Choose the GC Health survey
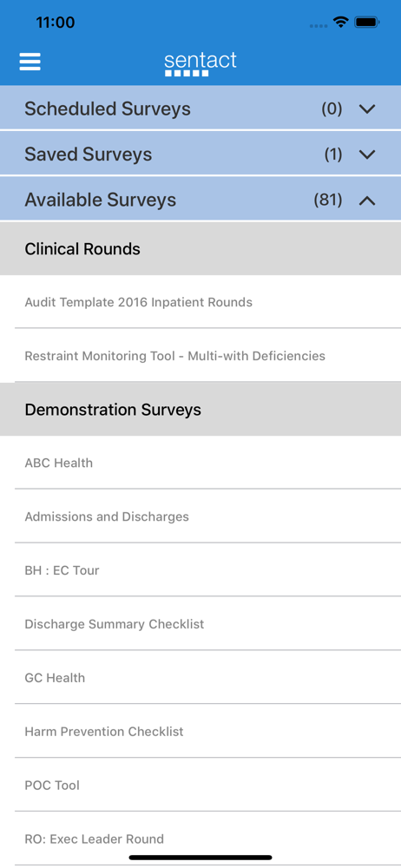Screen dimensions: 401x868 coord(200,678)
